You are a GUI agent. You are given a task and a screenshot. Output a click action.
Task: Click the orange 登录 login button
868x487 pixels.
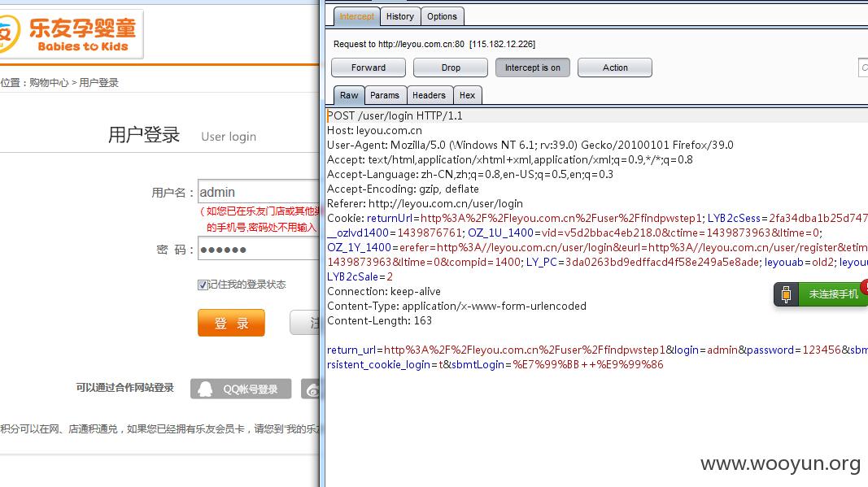point(231,324)
